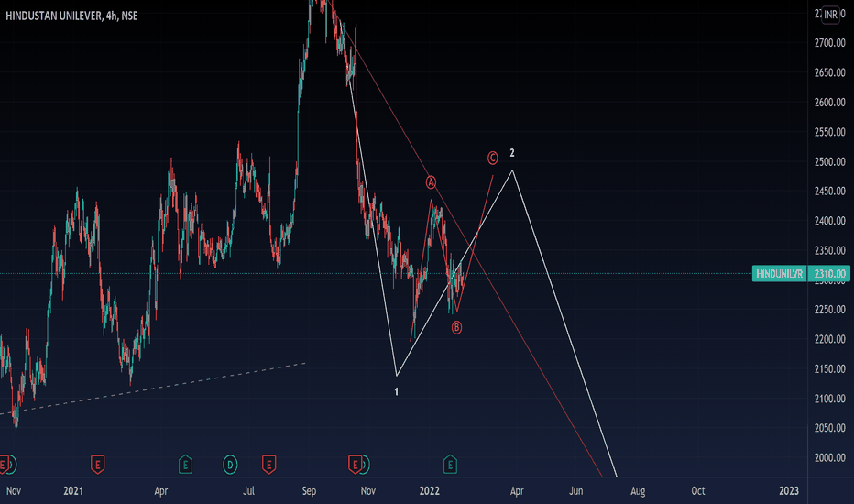Image resolution: width=854 pixels, height=504 pixels.
Task: Click the 2023 time axis label
Action: point(789,491)
